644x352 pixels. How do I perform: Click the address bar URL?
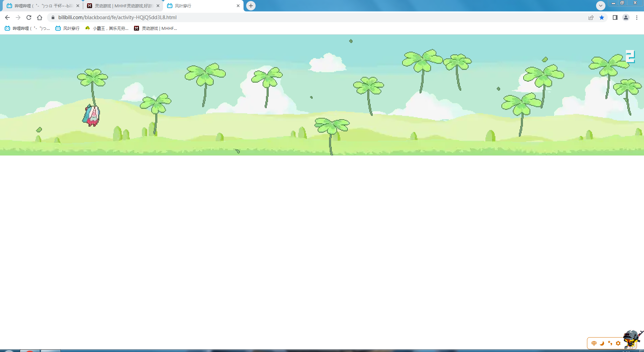tap(117, 17)
